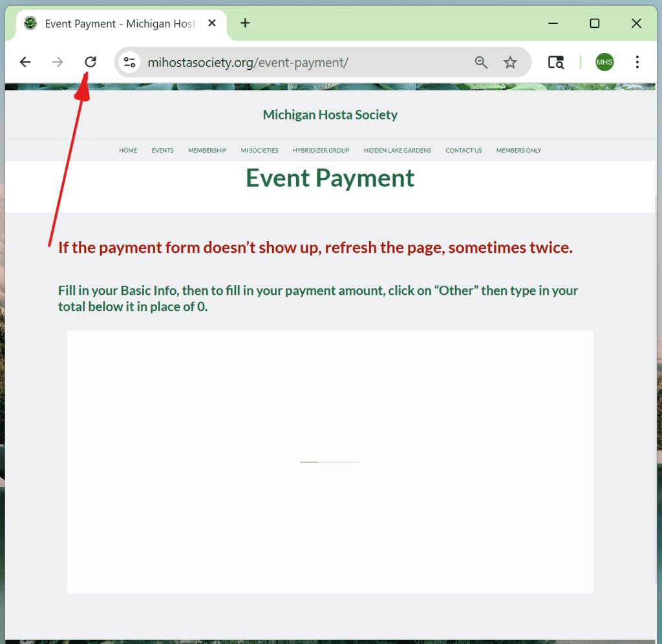Open Hybridizer Group navigation link
Viewport: 662px width, 644px height.
click(321, 151)
